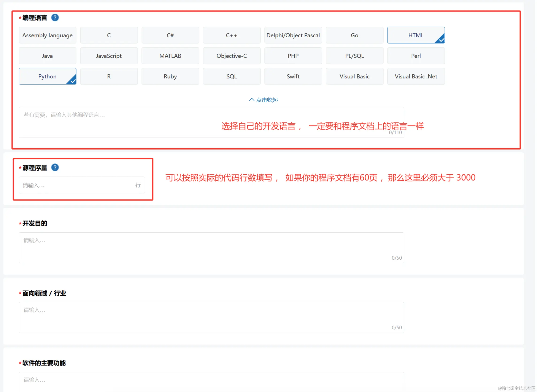Select the JavaScript language option
Viewport: 537px width, 392px height.
(x=109, y=56)
